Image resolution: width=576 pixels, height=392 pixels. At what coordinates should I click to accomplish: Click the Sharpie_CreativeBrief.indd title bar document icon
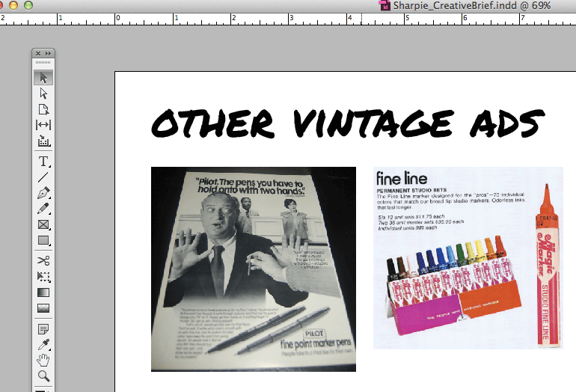click(384, 5)
